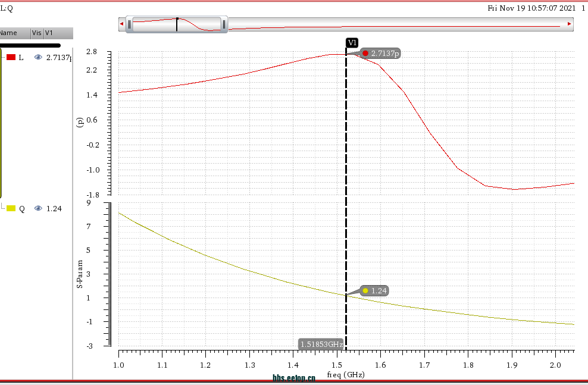Click the date stamp Fri Nov 19 10:57:07 2021
This screenshot has width=588, height=385.
(531, 8)
